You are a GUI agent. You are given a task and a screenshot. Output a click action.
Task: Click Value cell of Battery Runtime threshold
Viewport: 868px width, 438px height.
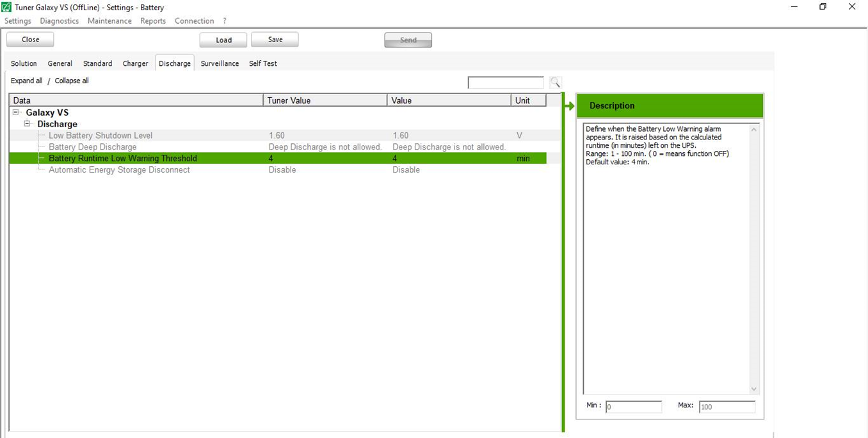pyautogui.click(x=449, y=159)
